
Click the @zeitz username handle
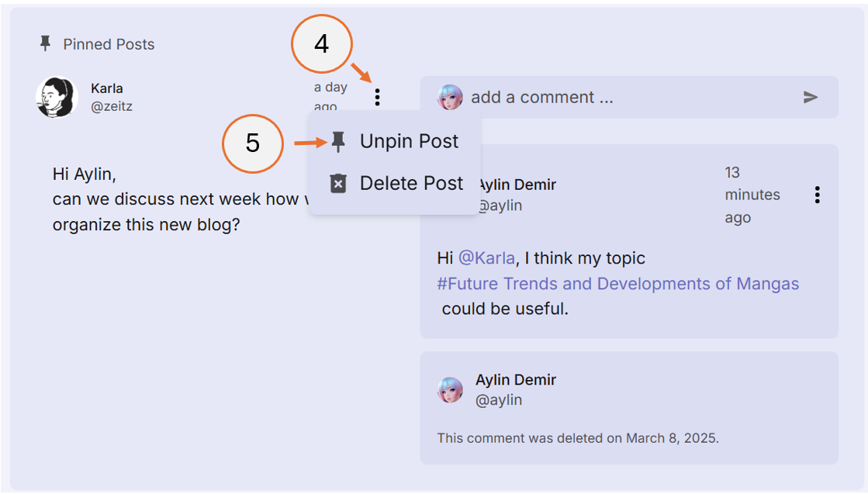click(113, 106)
